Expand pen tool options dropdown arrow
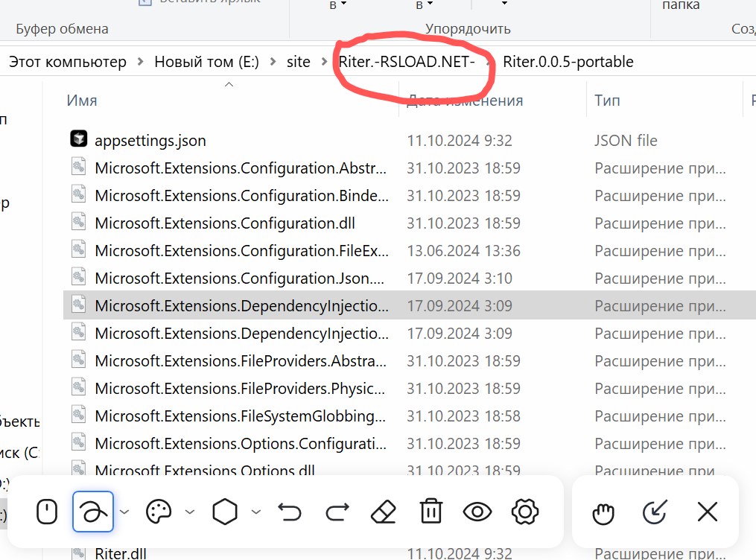This screenshot has height=560, width=756. point(124,512)
